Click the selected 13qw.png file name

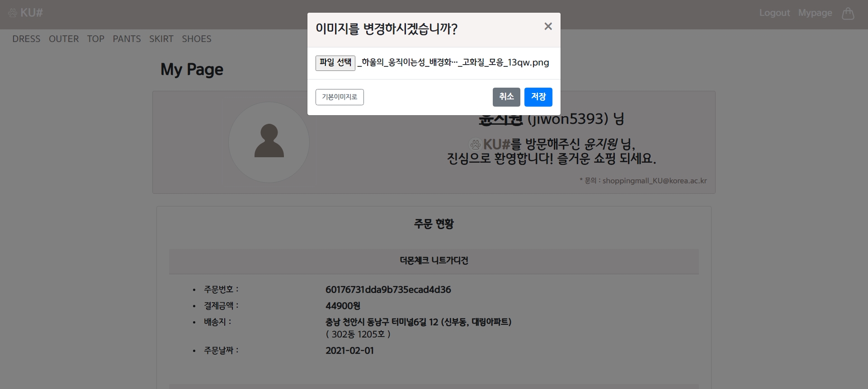(453, 63)
